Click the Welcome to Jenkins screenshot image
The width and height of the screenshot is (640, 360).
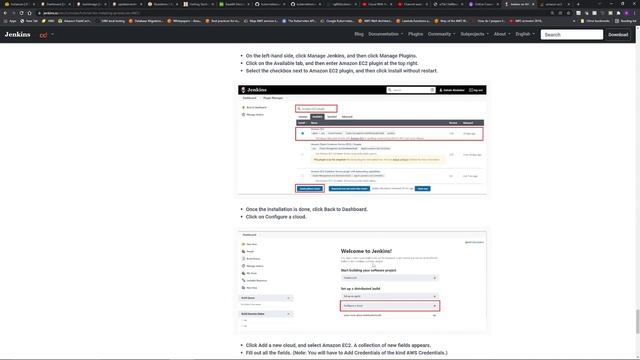pos(362,282)
